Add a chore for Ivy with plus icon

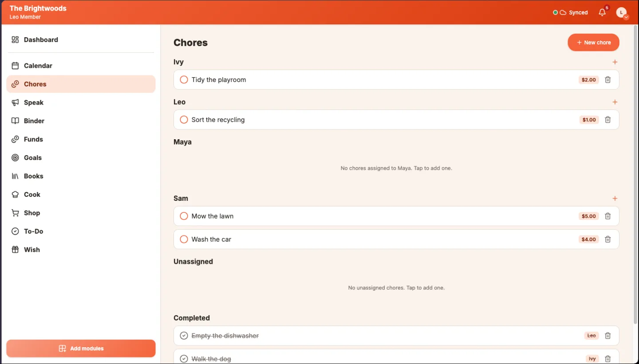[615, 62]
